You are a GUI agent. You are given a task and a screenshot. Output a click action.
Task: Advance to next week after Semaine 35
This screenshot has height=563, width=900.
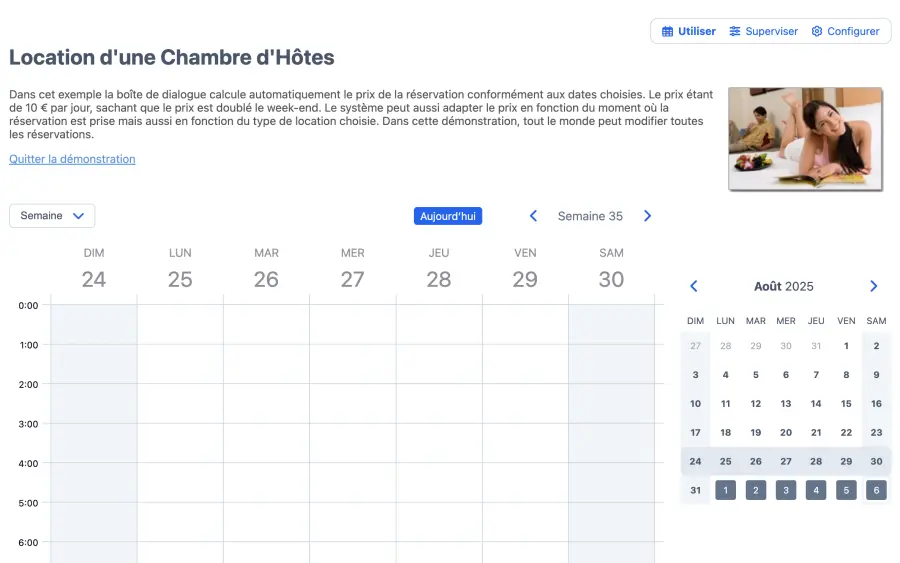click(647, 216)
